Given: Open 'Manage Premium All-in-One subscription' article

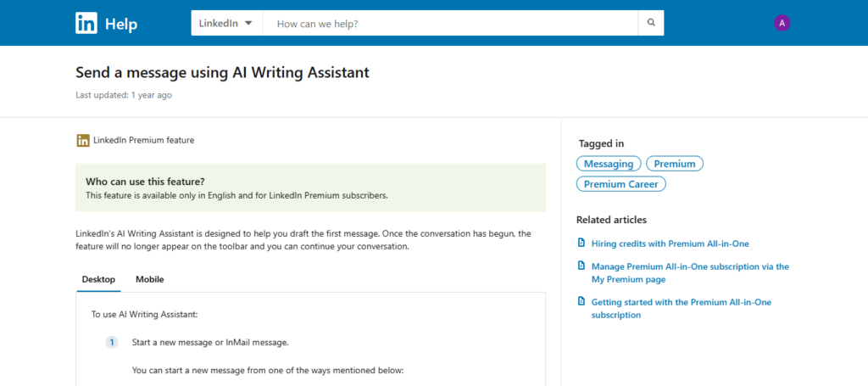Looking at the screenshot, I should click(690, 273).
